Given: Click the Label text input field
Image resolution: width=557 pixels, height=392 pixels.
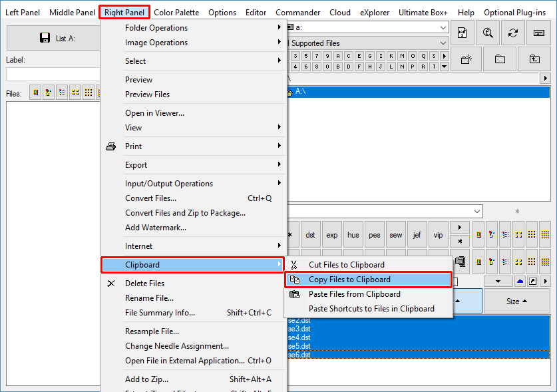Looking at the screenshot, I should click(53, 75).
